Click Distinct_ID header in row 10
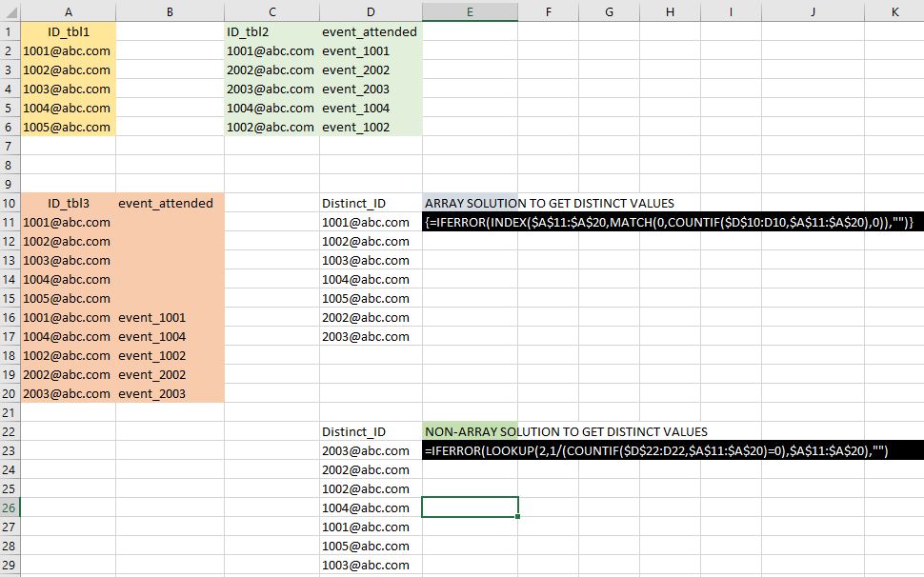924x577 pixels. click(x=371, y=203)
